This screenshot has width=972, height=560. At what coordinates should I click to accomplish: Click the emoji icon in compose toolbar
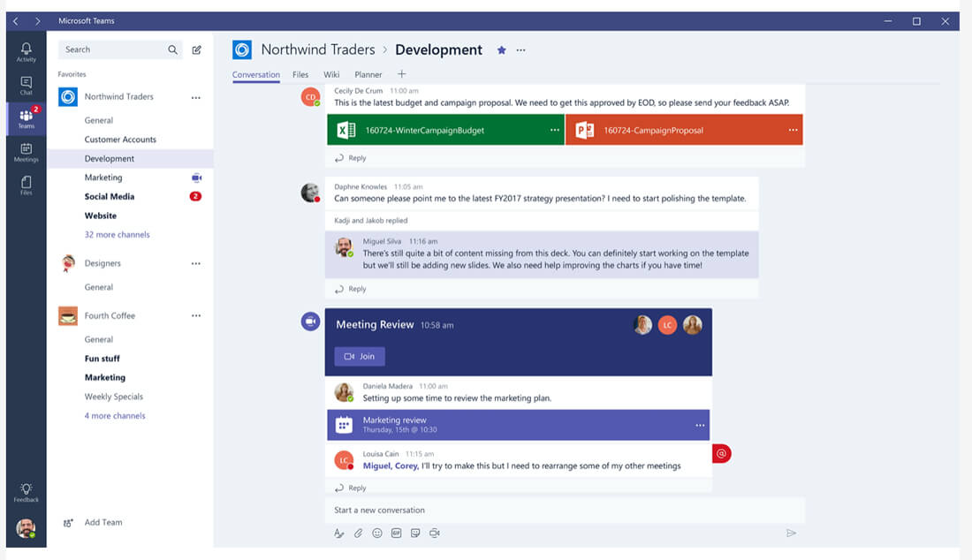point(377,534)
